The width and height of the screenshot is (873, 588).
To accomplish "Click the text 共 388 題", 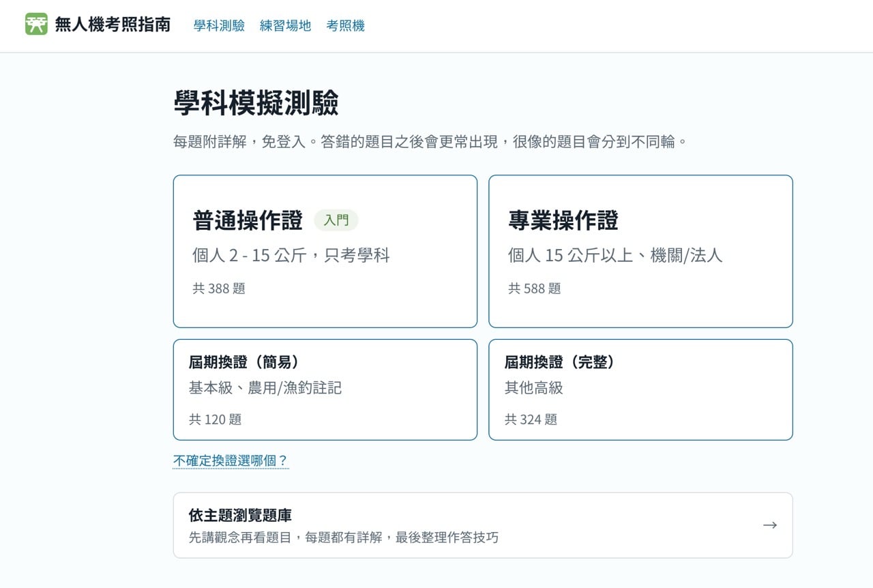I will point(218,289).
